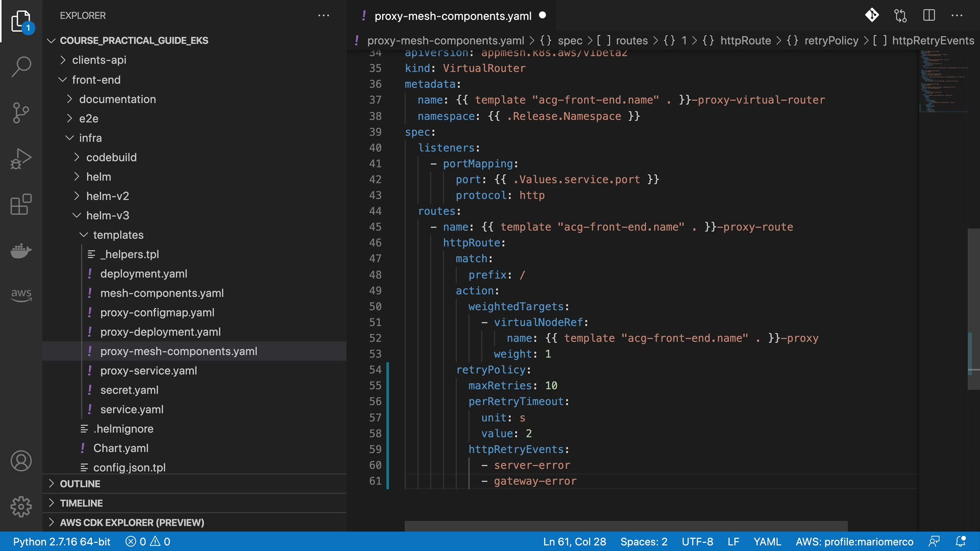
Task: Open the Source Control view
Action: tap(21, 113)
